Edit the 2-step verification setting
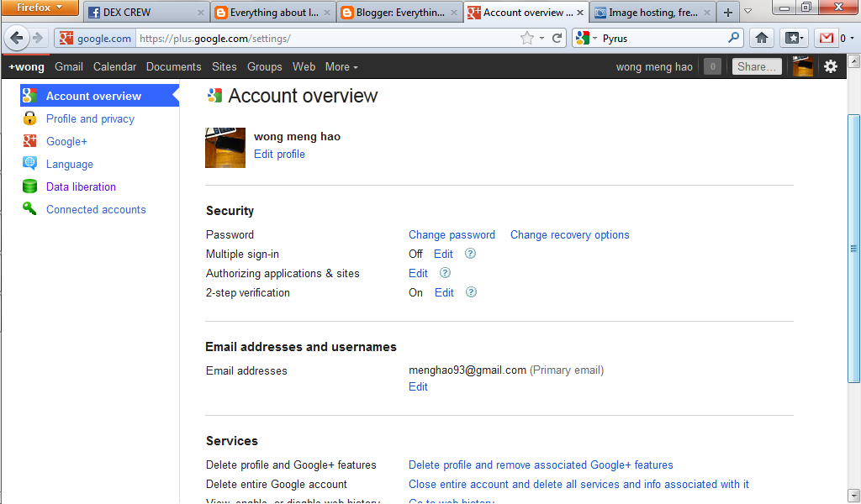Viewport: 861px width, 504px height. 444,292
